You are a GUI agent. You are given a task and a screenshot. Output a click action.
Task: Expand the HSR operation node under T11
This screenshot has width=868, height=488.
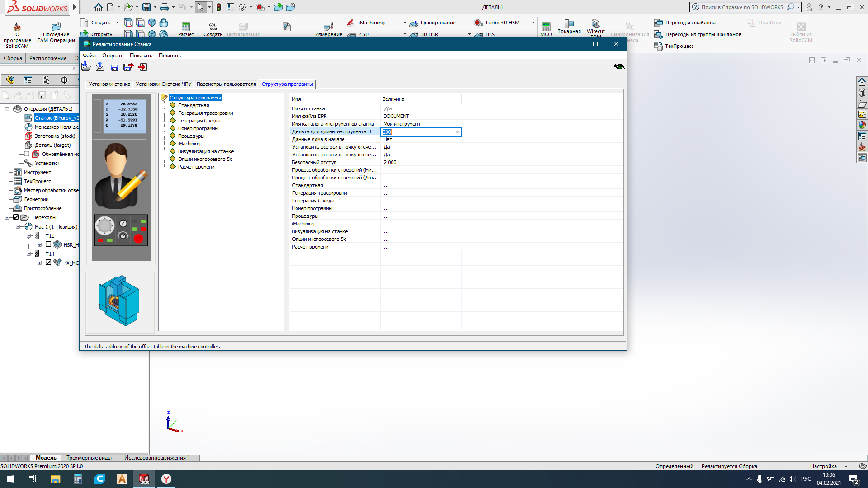(40, 244)
